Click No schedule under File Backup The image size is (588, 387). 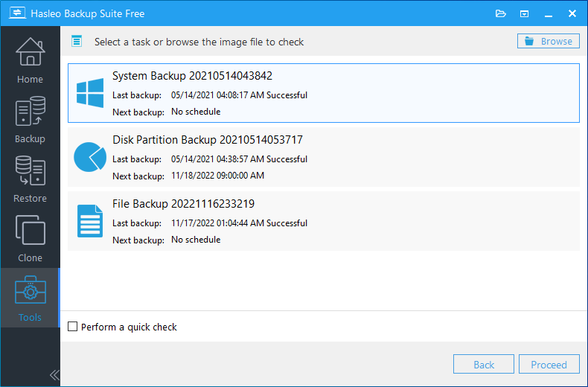[196, 240]
